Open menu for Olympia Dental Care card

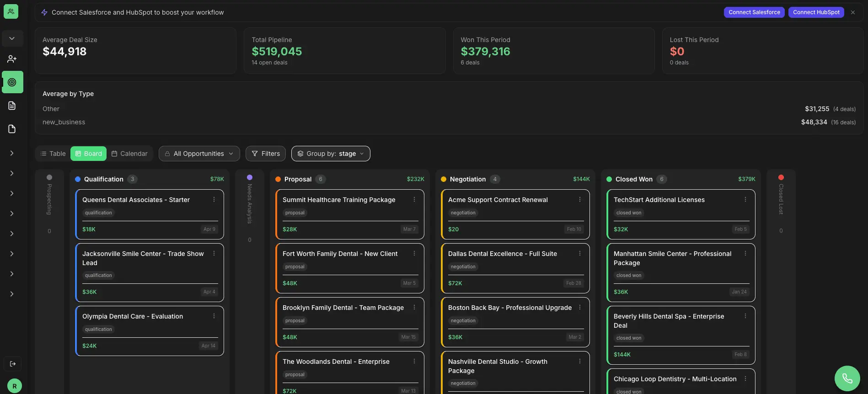(x=214, y=316)
